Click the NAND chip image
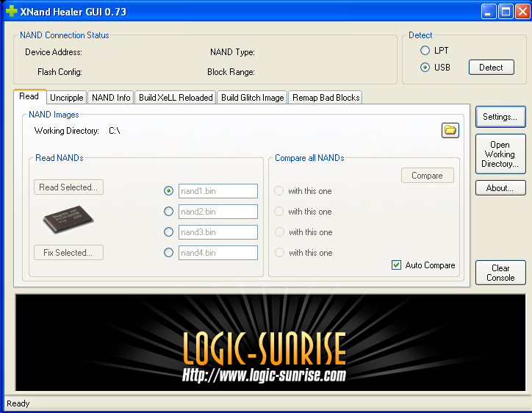Viewport: 532px width, 413px height. coord(68,219)
